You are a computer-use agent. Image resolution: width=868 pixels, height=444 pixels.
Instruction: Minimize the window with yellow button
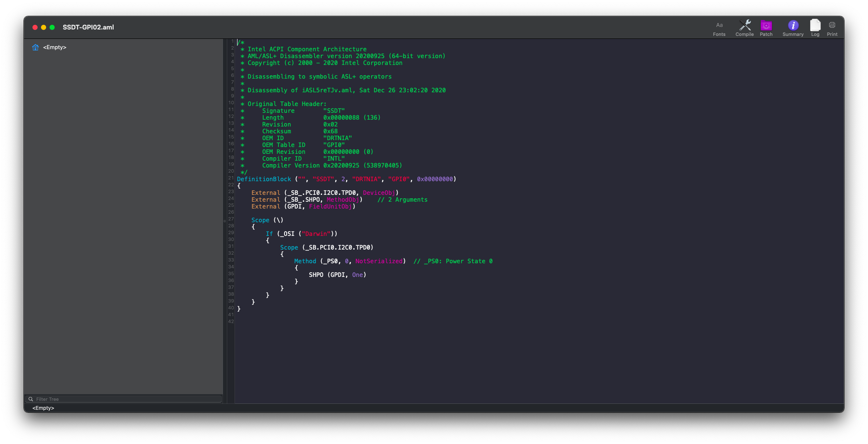coord(44,27)
